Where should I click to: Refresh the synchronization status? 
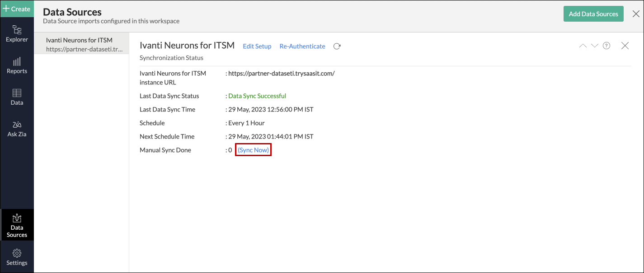[x=337, y=46]
